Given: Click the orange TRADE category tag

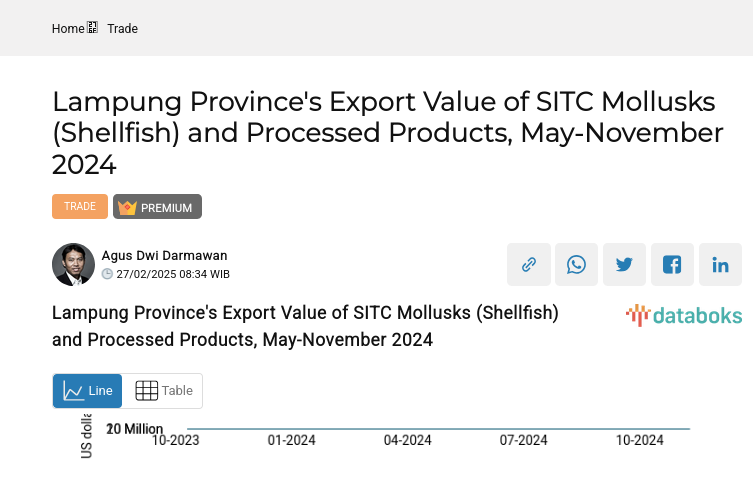Looking at the screenshot, I should coord(80,207).
